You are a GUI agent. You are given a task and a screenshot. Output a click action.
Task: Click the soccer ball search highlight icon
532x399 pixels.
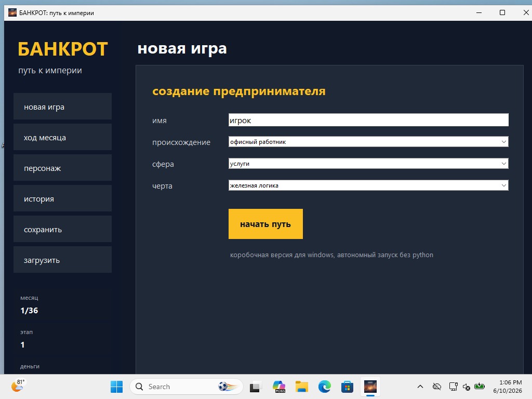click(x=228, y=387)
